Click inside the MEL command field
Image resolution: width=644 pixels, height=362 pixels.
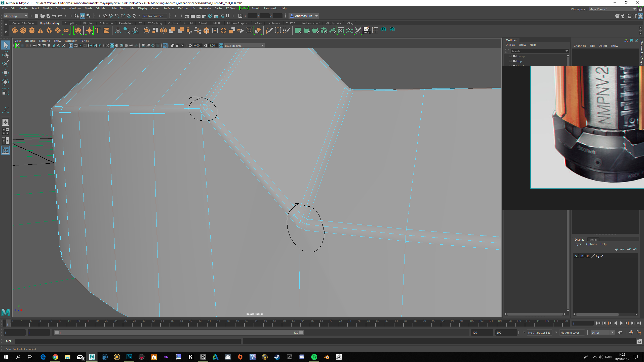[x=126, y=341]
